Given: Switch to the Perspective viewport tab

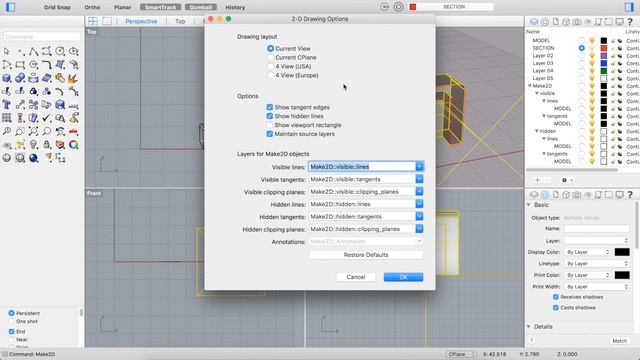Looking at the screenshot, I should [141, 21].
